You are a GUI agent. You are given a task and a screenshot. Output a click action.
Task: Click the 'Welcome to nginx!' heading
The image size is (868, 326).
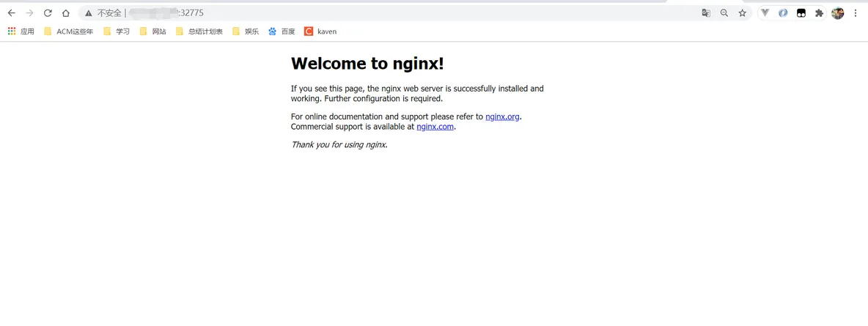[367, 64]
